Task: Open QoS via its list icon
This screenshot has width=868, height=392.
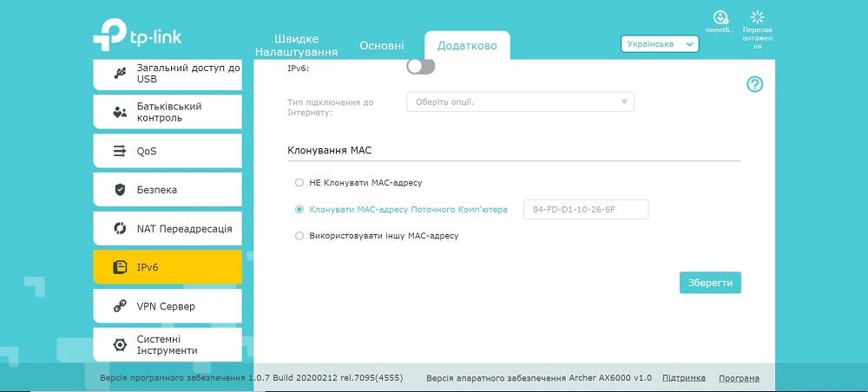Action: 120,151
